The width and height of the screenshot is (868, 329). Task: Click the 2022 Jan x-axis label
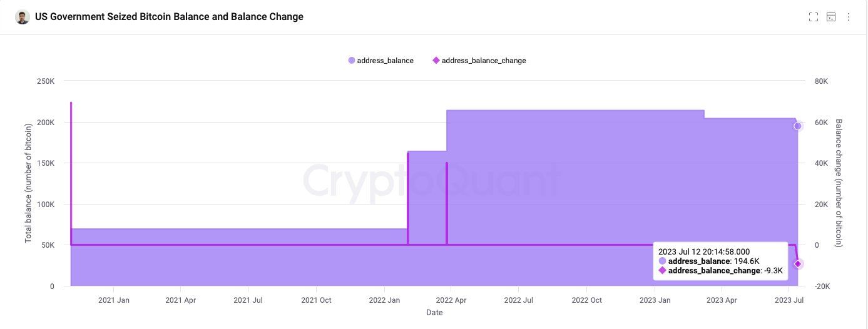(x=384, y=300)
